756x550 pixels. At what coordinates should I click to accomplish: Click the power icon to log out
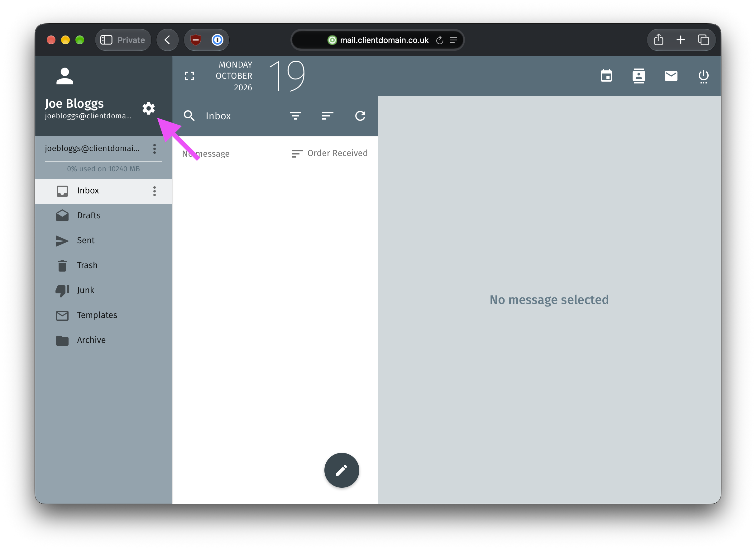click(703, 77)
